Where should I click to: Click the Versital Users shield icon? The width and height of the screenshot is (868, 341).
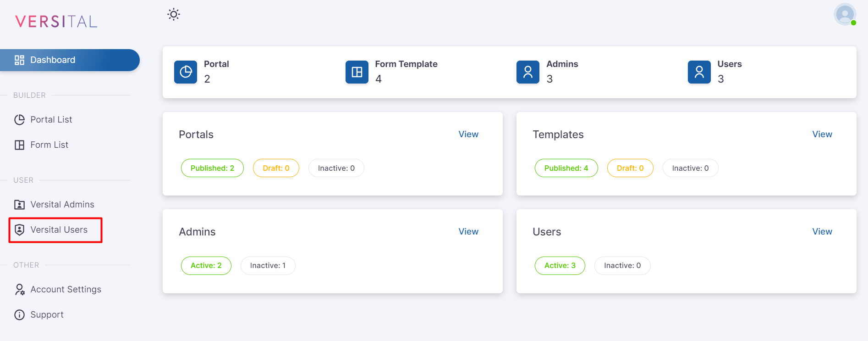pos(20,230)
